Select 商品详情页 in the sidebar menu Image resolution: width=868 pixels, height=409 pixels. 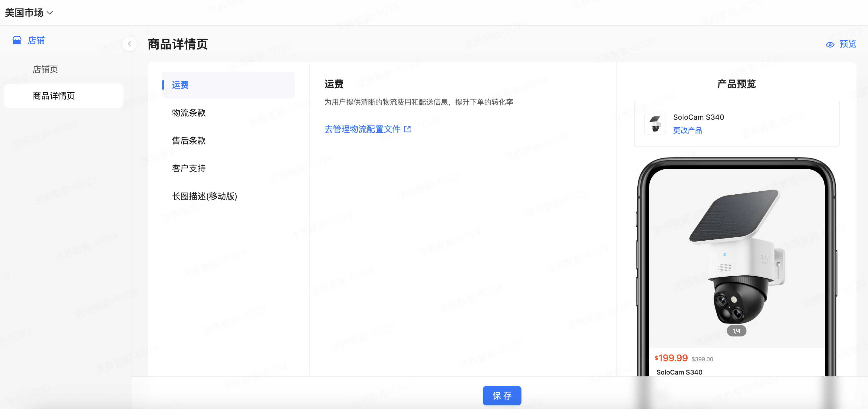[x=54, y=96]
